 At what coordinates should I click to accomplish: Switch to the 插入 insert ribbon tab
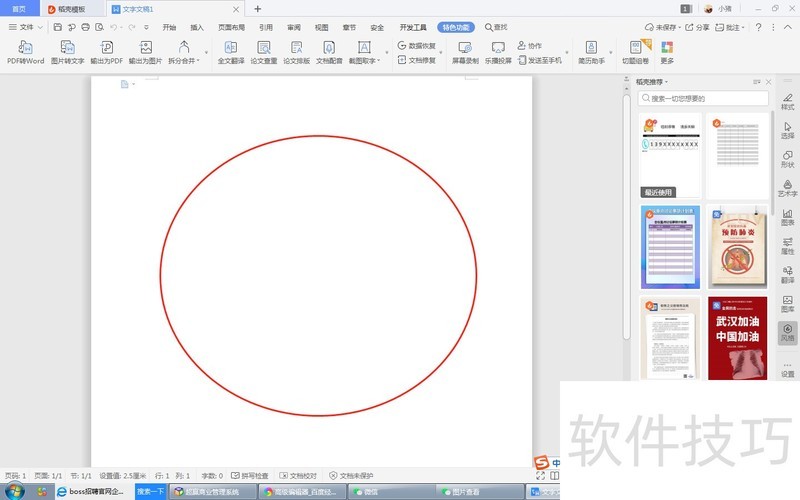click(197, 28)
